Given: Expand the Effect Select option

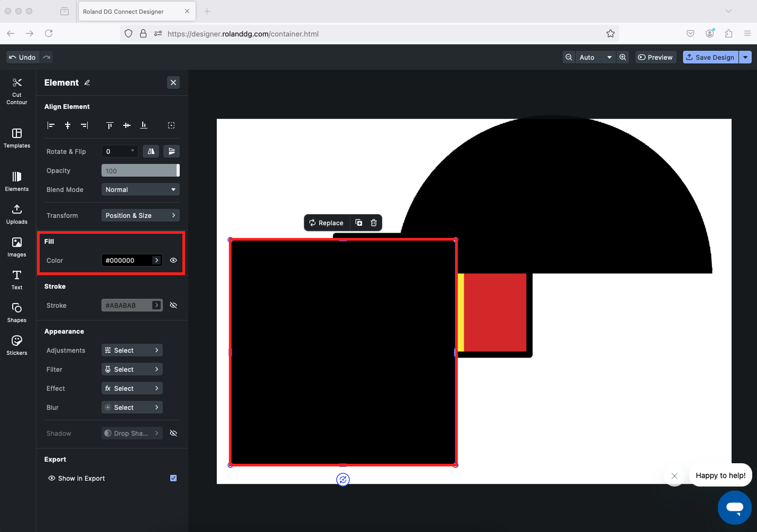Looking at the screenshot, I should [x=132, y=388].
